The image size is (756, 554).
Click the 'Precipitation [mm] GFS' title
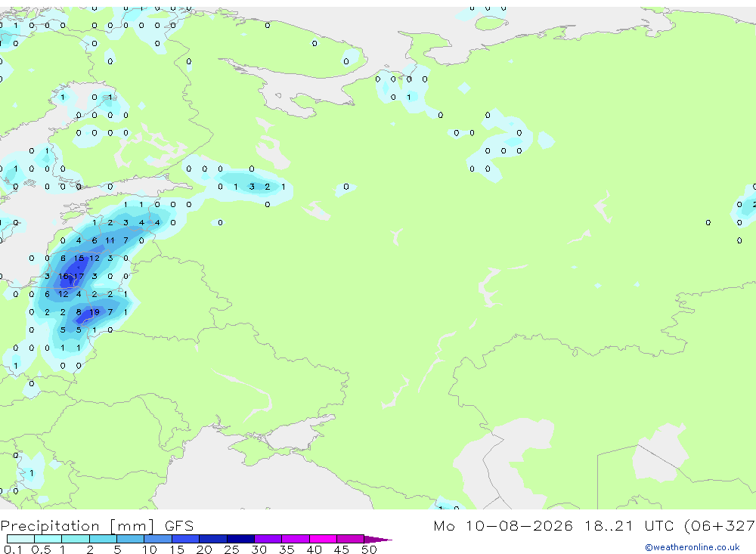pos(97,525)
